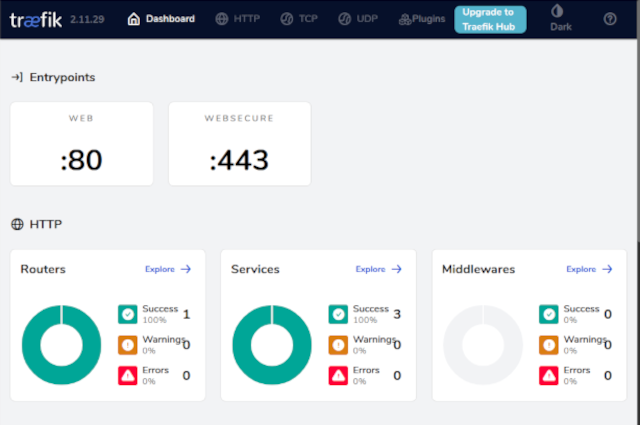Click the WEB :80 entrypoint card
This screenshot has height=425, width=640.
(82, 143)
